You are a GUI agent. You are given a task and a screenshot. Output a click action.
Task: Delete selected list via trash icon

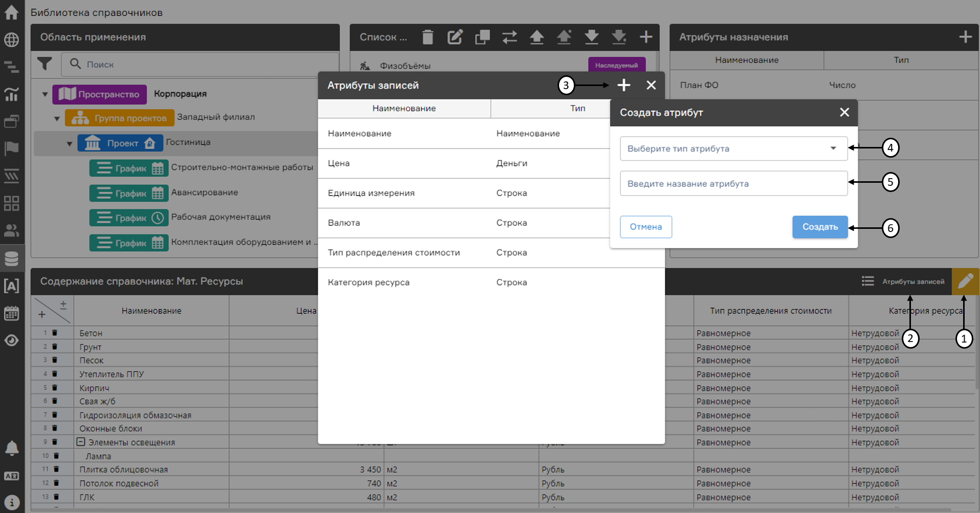pos(428,37)
